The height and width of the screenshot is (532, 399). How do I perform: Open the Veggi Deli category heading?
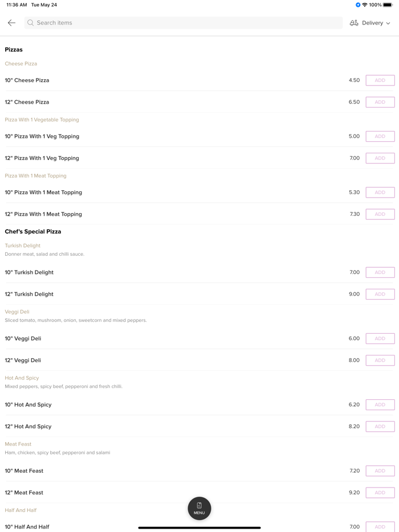pyautogui.click(x=17, y=312)
